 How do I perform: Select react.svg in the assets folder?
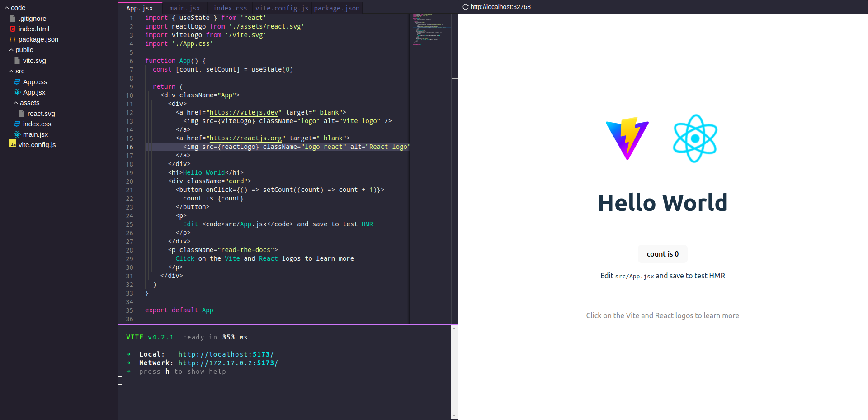click(41, 114)
